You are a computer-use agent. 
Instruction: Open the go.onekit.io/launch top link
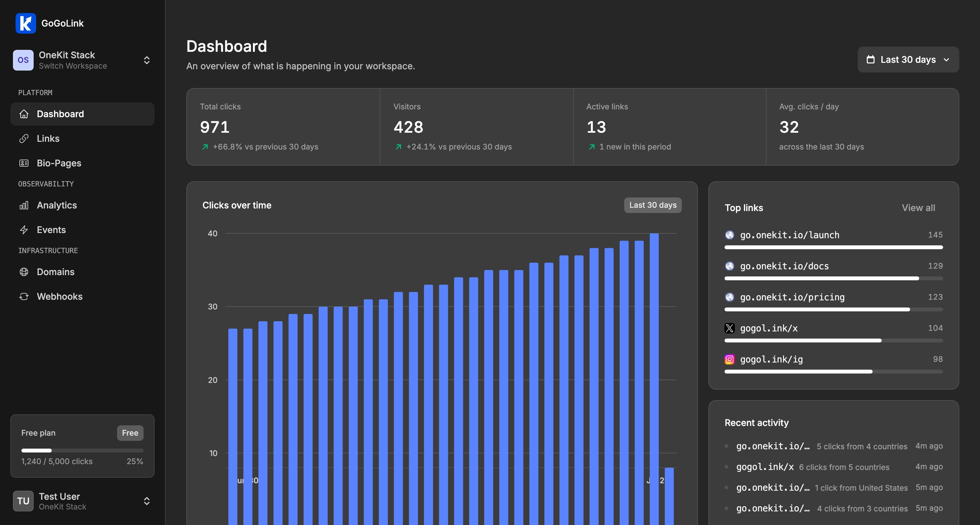[x=789, y=235]
